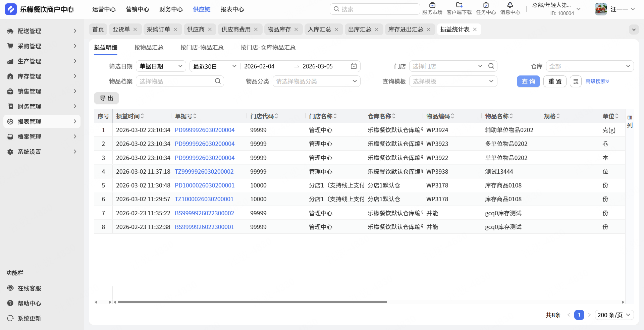644x330 pixels.
Task: Open the 200 条/页 page size dropdown
Action: coord(614,315)
